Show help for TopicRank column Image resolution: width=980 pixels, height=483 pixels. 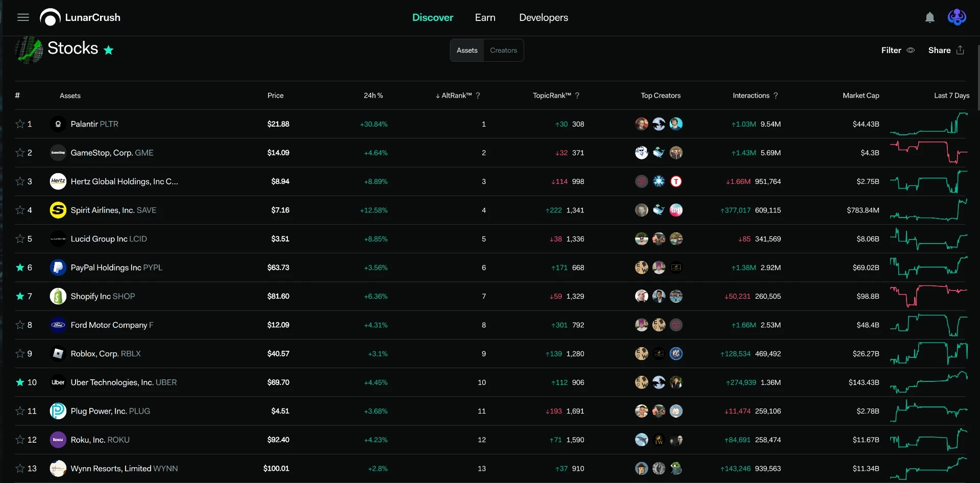(577, 95)
